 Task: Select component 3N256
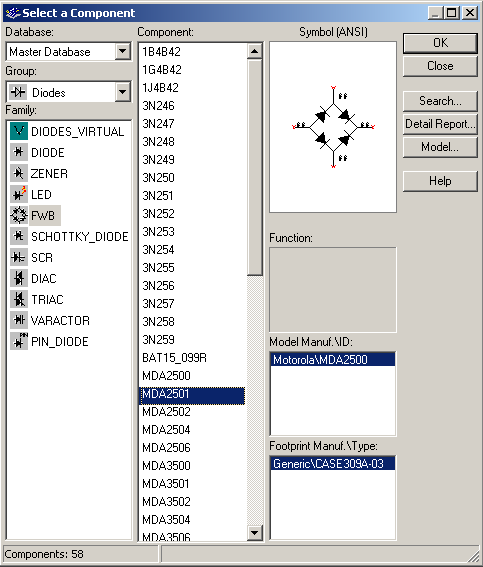tap(158, 286)
